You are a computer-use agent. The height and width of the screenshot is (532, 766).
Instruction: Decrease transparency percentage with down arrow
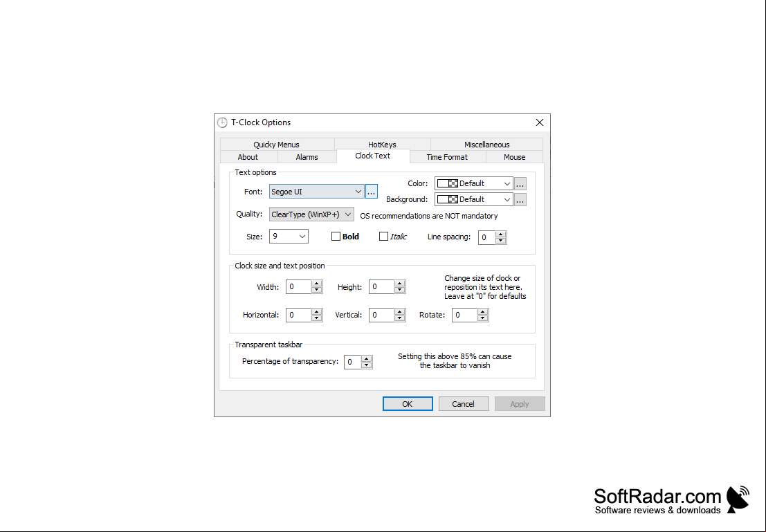click(366, 365)
